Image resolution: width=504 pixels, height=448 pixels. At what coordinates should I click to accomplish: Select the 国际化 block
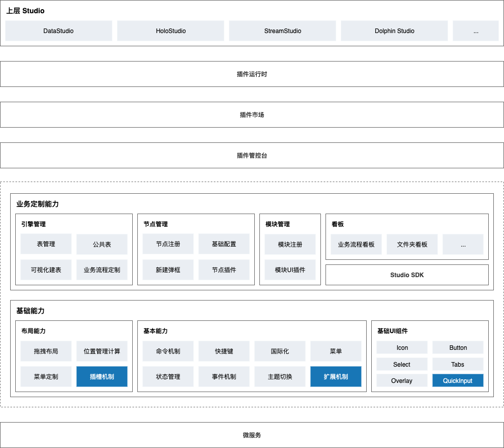[280, 351]
